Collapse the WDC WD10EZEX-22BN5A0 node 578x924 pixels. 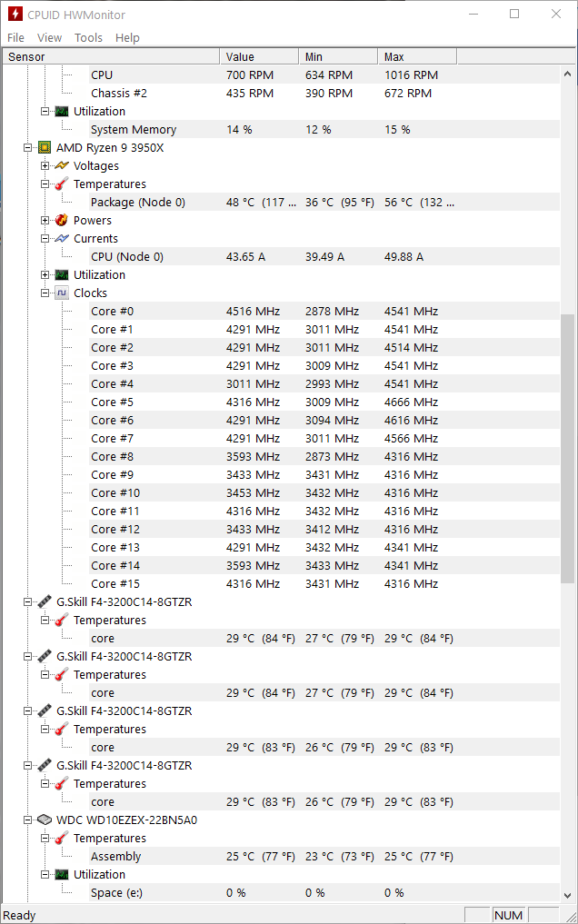click(27, 820)
